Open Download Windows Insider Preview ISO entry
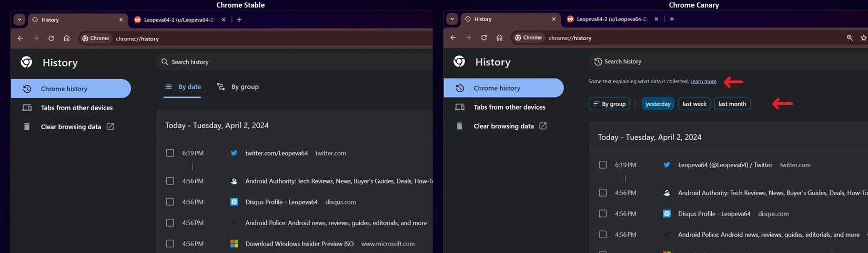The image size is (868, 253). coord(299,244)
